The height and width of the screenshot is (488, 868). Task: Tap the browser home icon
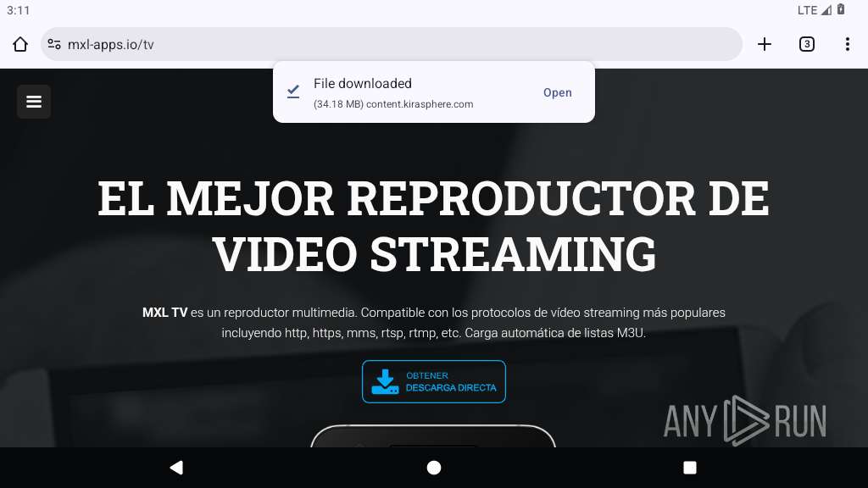coord(20,44)
